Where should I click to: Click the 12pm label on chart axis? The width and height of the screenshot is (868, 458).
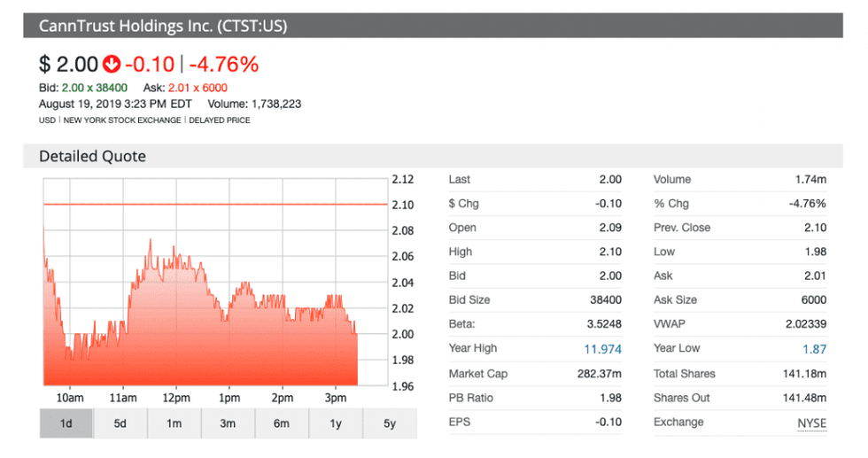(175, 398)
